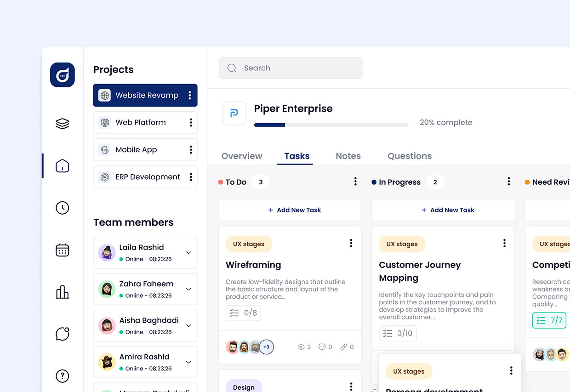The width and height of the screenshot is (570, 392).
Task: Switch to the Notes tab
Action: point(348,156)
